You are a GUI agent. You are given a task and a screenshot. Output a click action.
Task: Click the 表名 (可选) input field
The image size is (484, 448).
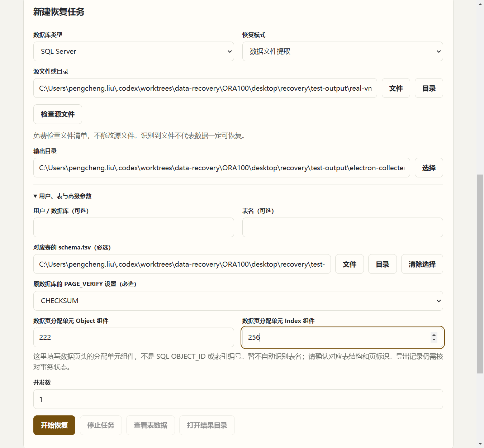(342, 227)
